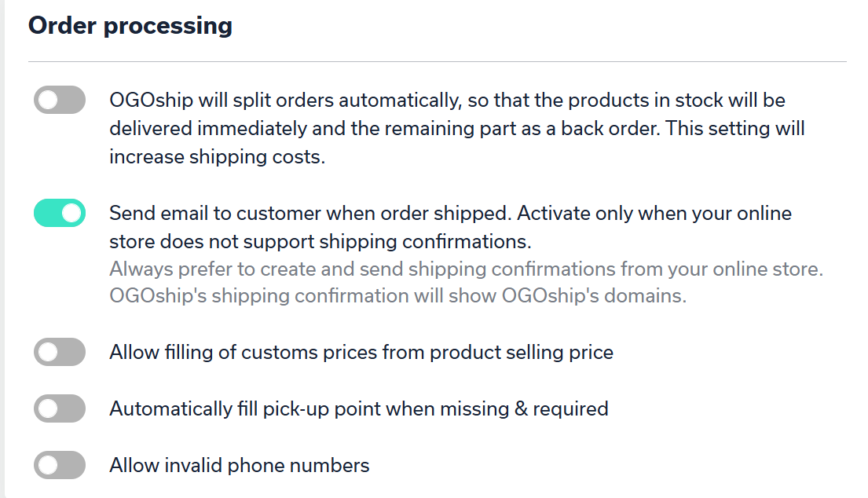This screenshot has height=498, width=868.
Task: Click the divider line below Order processing
Action: 437,61
